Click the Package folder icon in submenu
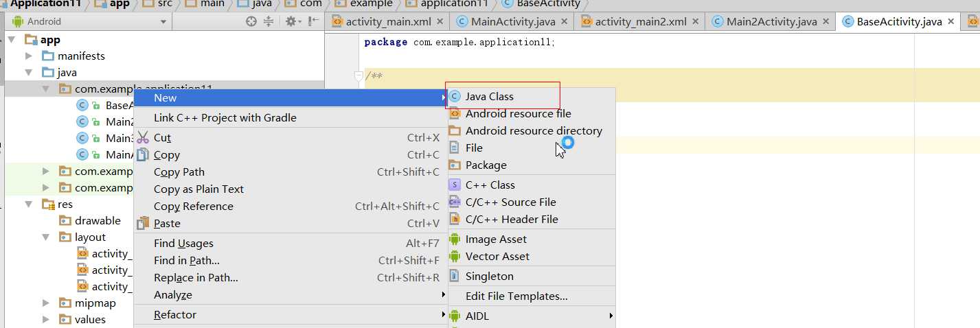980x328 pixels. point(455,165)
